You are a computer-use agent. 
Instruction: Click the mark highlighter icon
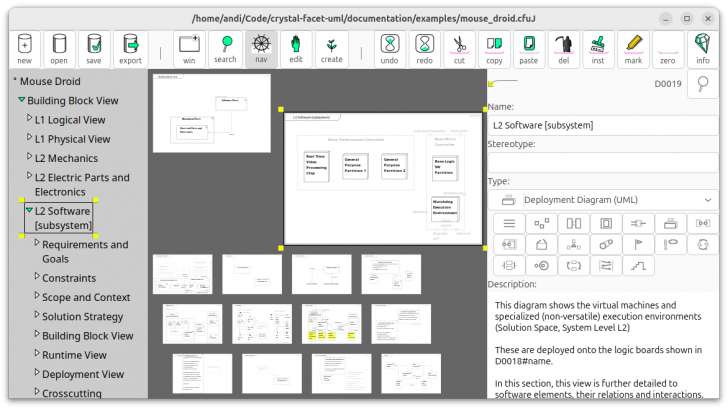coord(633,49)
